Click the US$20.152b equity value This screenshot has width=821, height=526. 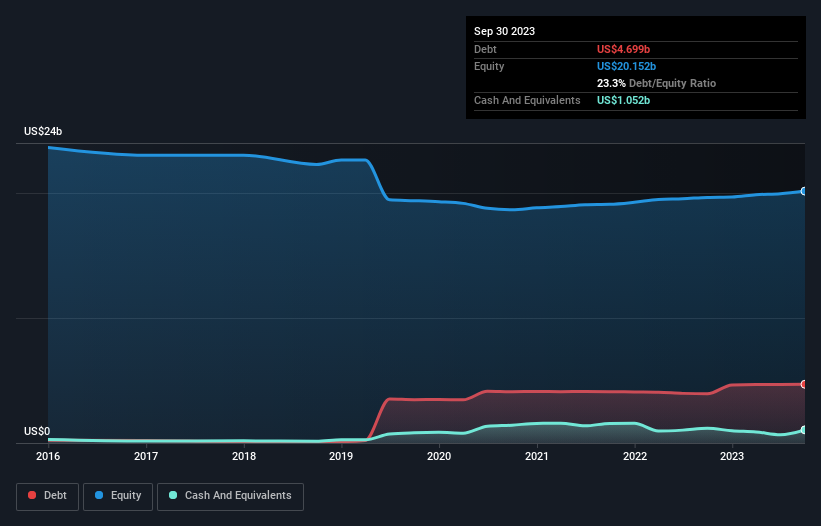point(626,66)
